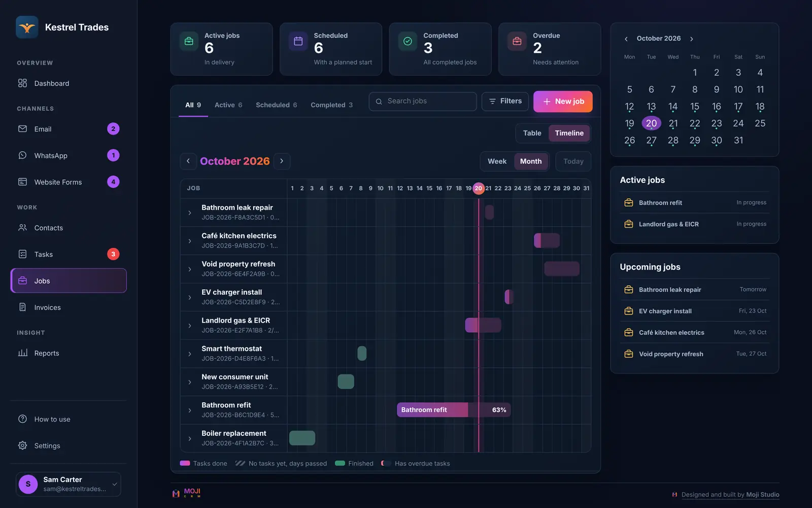The image size is (812, 508).
Task: Open the Moji Studio link
Action: pos(763,495)
